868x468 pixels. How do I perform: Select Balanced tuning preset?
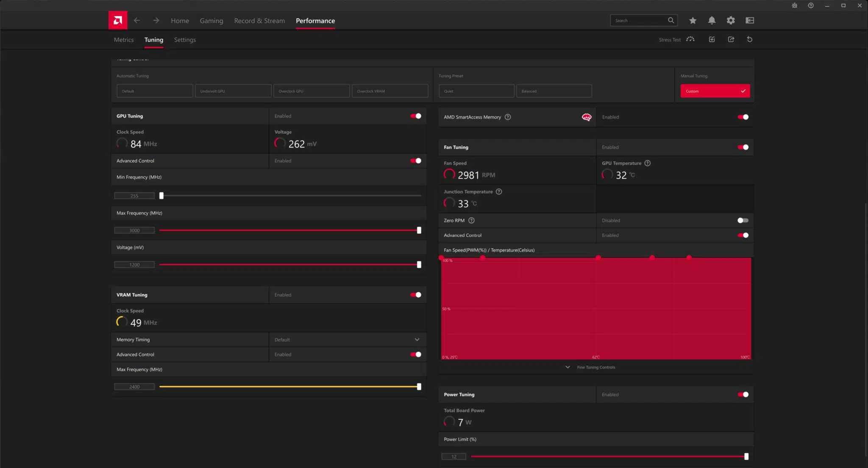554,91
